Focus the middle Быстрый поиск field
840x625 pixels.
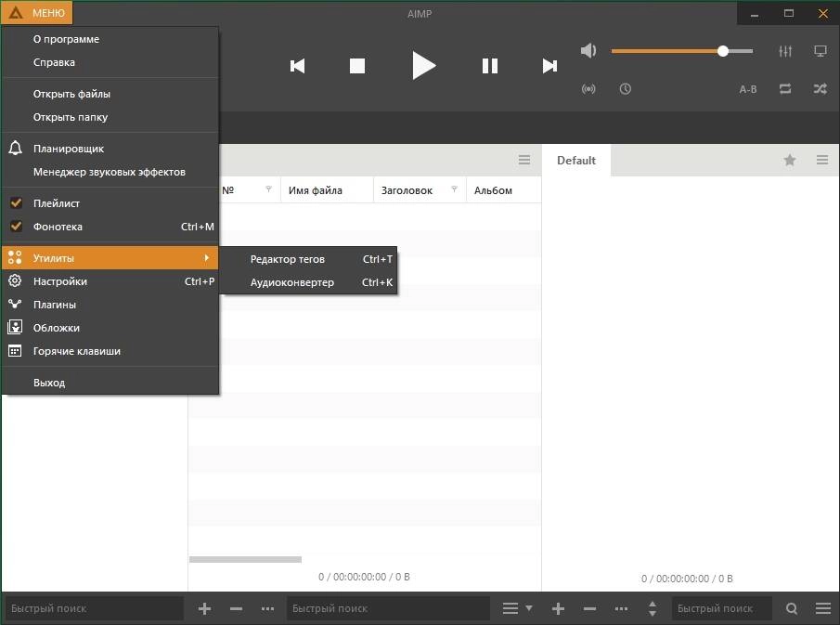pos(388,608)
